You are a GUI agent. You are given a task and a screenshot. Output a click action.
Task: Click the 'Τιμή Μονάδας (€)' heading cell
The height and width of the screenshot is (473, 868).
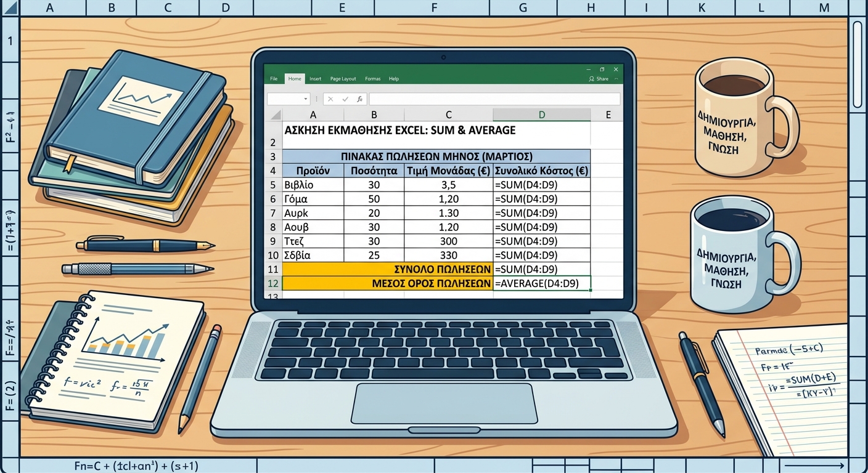point(449,171)
